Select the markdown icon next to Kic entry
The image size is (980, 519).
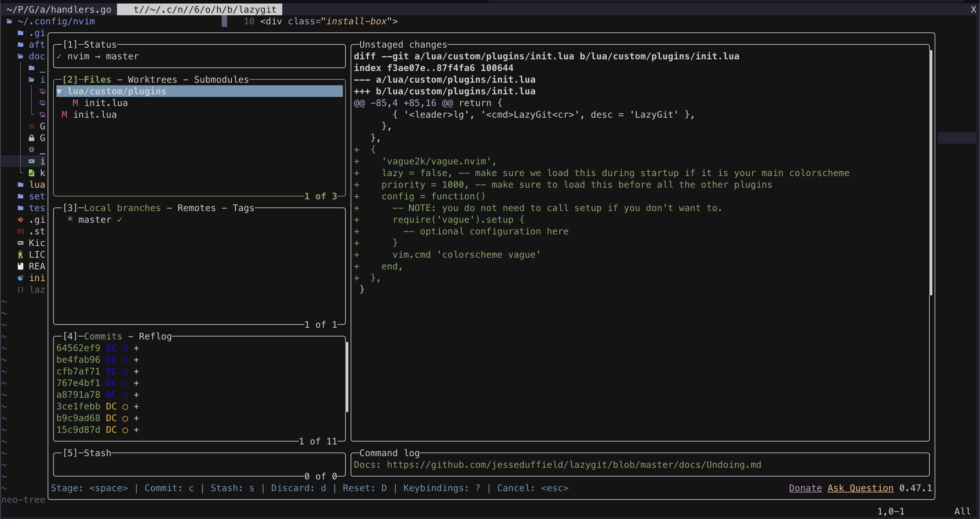[x=20, y=243]
